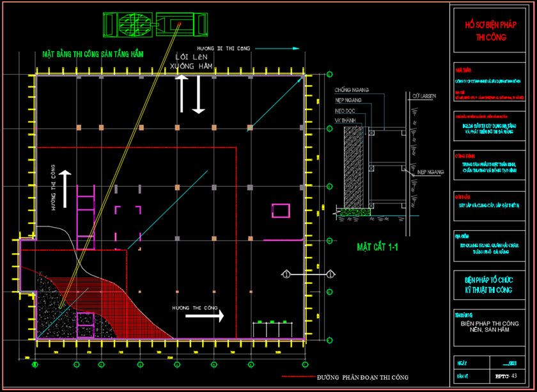
Task: Select the white right arrow under HƯỚNG THI CÔNG
Action: (x=205, y=316)
